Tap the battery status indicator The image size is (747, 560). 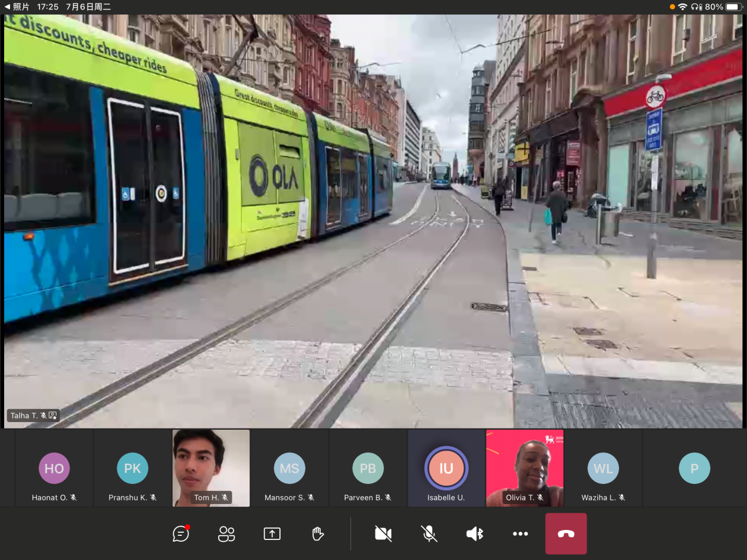click(733, 7)
